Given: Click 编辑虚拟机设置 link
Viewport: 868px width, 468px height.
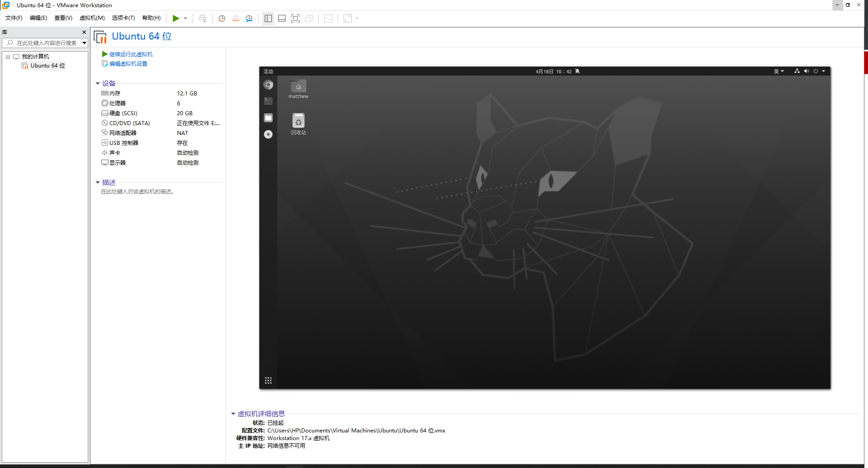Looking at the screenshot, I should coord(128,64).
